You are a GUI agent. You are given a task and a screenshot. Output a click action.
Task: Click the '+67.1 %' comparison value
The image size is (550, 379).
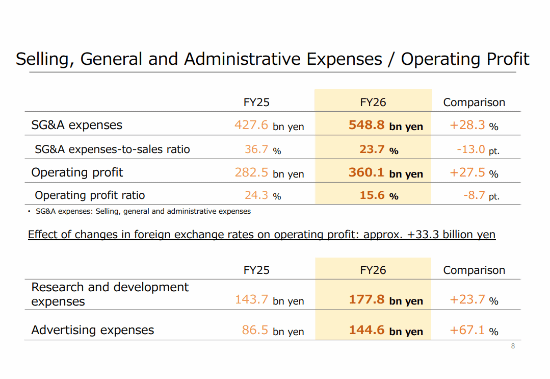coord(474,331)
